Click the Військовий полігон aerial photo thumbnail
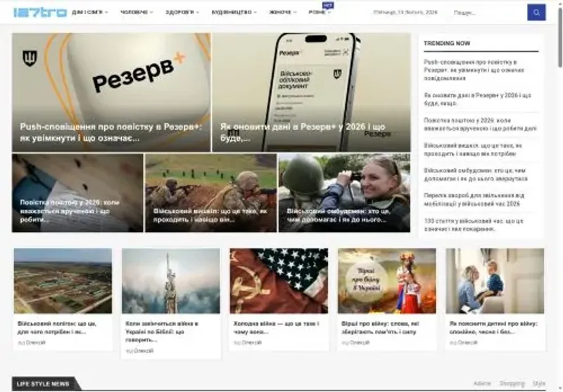Viewport: 563px width, 392px height. pos(63,280)
